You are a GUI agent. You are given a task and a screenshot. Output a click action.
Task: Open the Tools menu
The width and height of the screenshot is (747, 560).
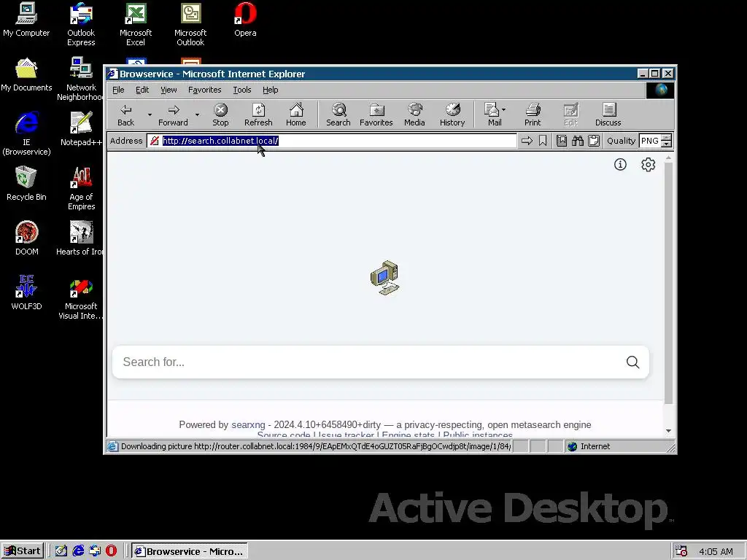[x=242, y=90]
